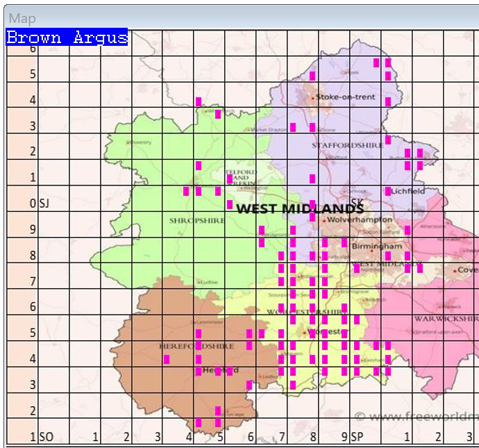Select the SHROPSHIRE county name
This screenshot has width=479, height=448.
196,220
